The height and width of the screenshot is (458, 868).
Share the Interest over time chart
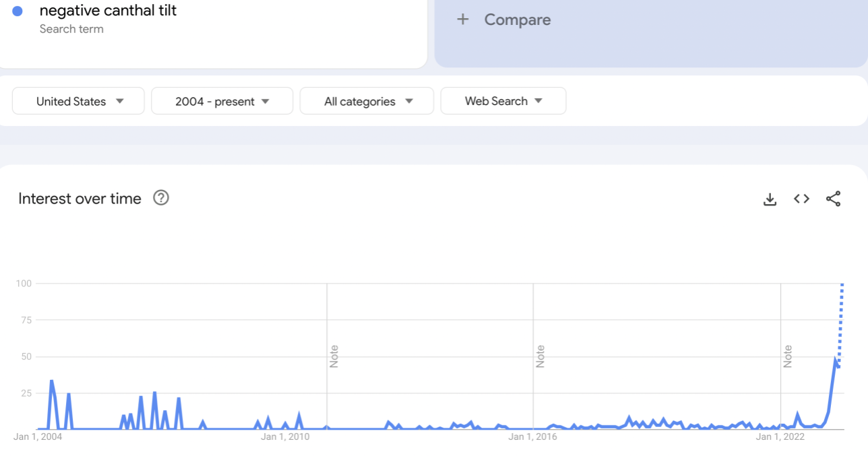pos(833,199)
